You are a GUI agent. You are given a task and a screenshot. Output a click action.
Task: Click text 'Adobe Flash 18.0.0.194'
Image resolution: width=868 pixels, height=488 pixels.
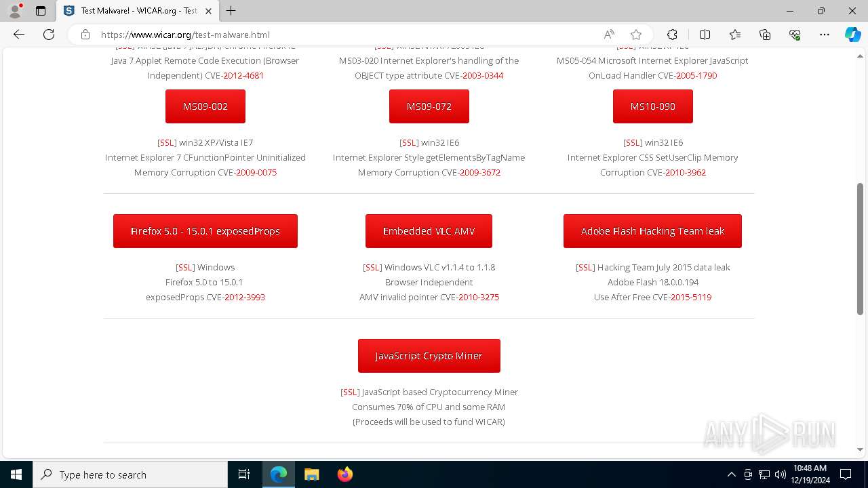click(653, 282)
